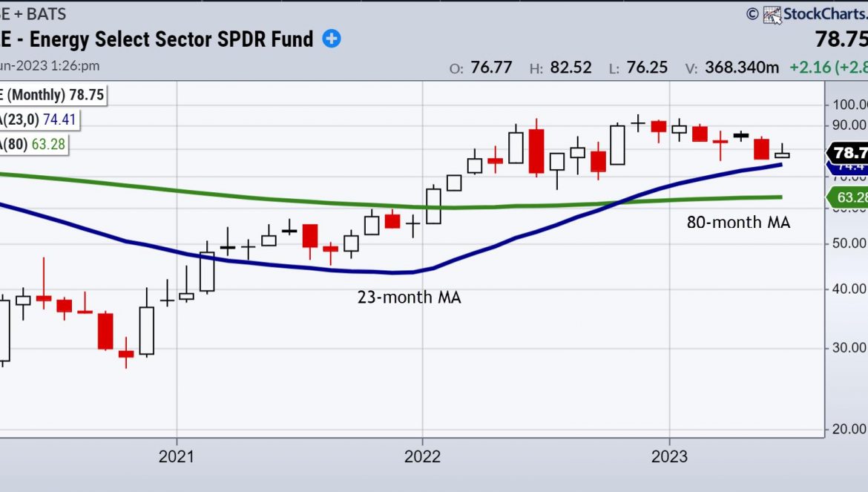Click the 80-month MA chart annotation

pyautogui.click(x=738, y=222)
